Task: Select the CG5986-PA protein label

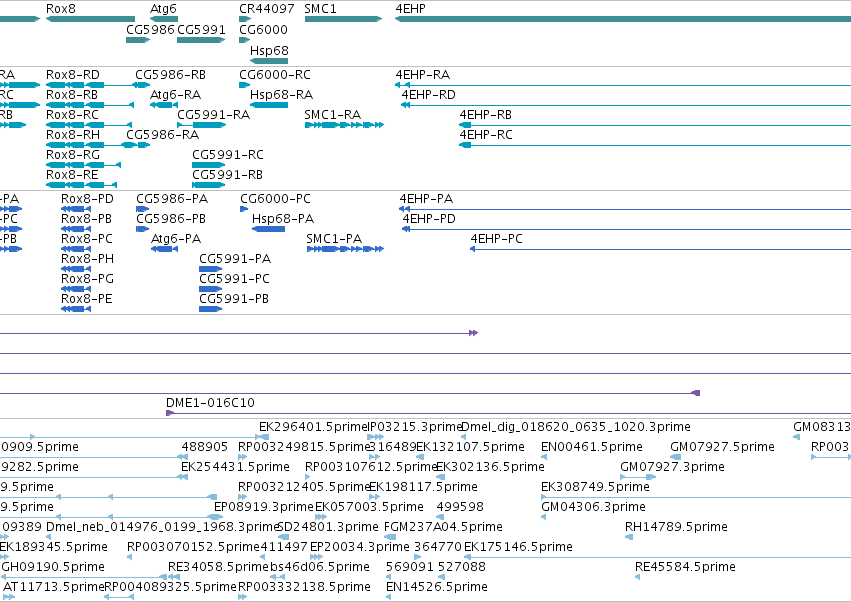Action: pos(172,199)
